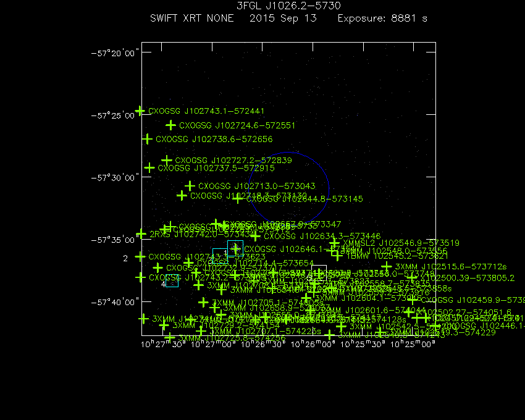Screen dimensions: 525x420
Task: Click cross marker of CXOGSG J102713.0-573043
Action: point(190,186)
